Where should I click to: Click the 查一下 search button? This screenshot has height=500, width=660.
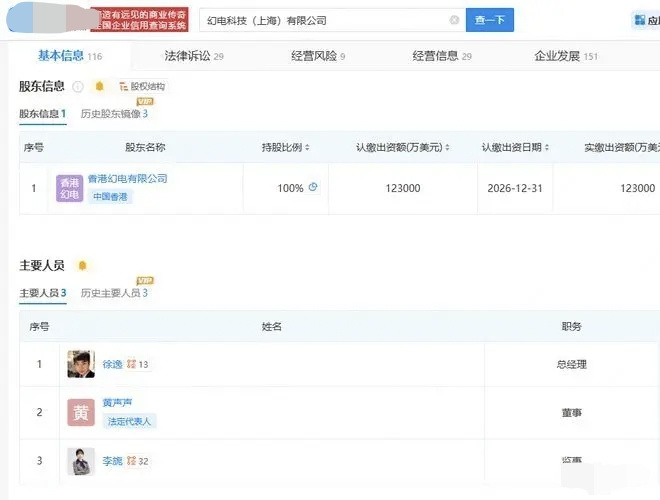[490, 20]
